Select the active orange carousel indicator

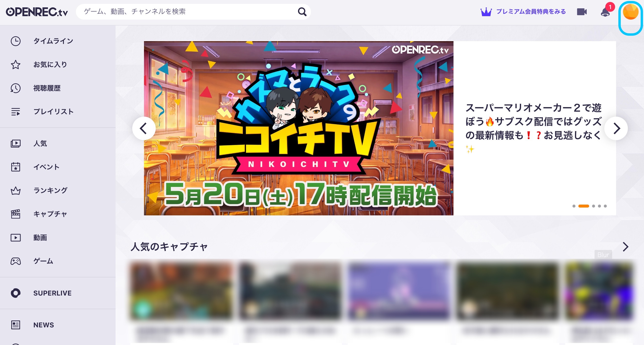(584, 206)
